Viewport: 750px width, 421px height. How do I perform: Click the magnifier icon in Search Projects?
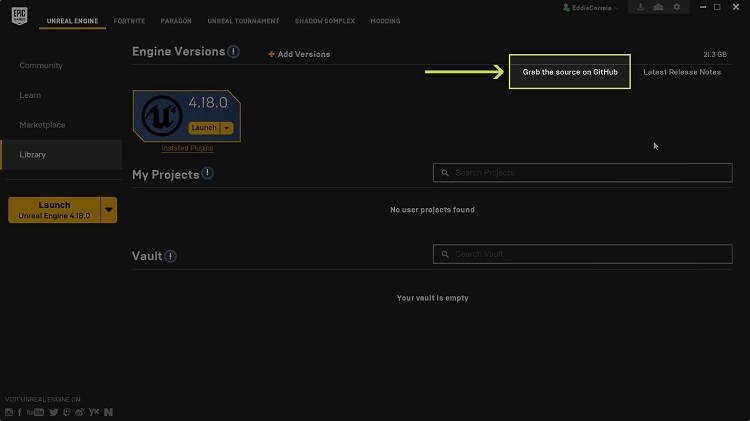[445, 173]
